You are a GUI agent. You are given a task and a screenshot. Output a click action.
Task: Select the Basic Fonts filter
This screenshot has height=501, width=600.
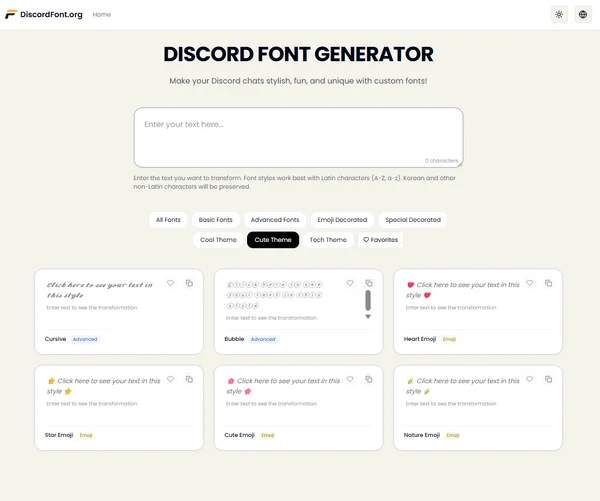tap(215, 220)
